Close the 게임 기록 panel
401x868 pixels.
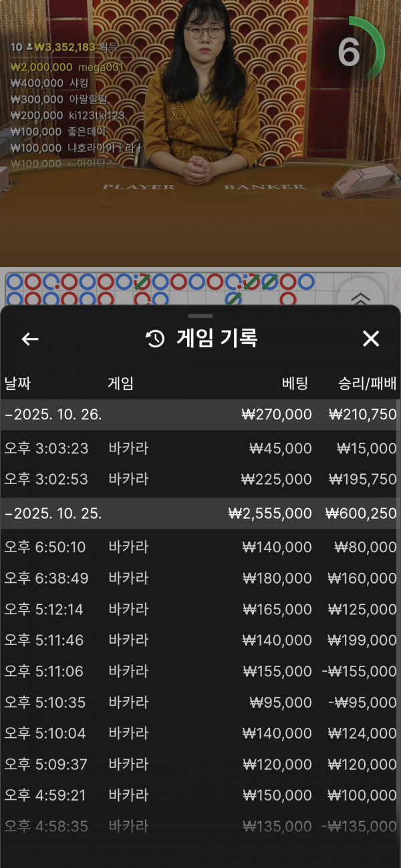371,339
